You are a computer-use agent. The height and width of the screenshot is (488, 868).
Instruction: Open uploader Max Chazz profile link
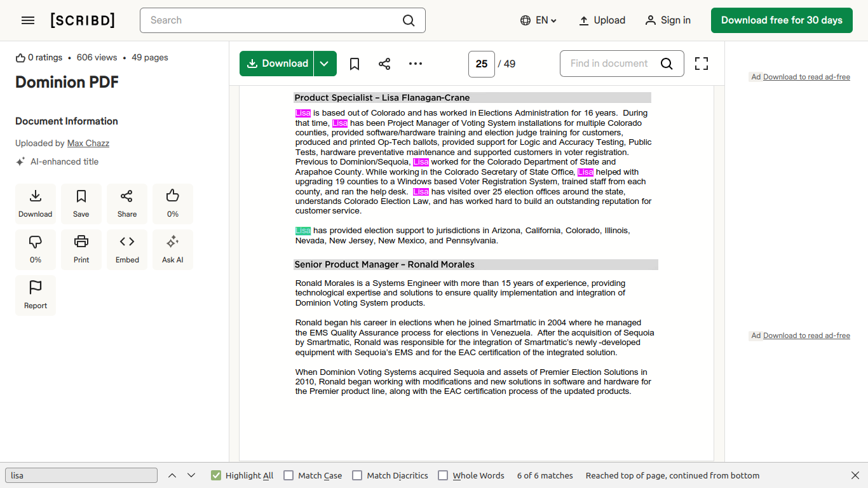[88, 143]
